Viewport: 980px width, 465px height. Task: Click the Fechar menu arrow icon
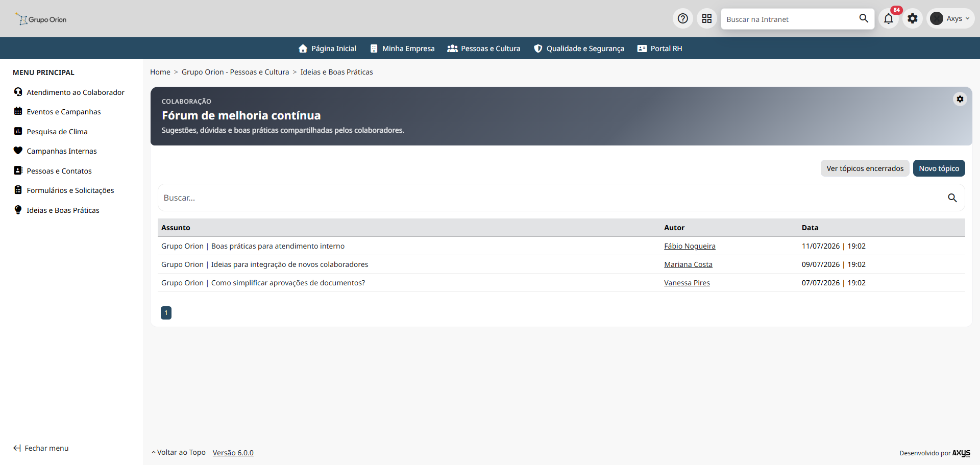click(17, 448)
